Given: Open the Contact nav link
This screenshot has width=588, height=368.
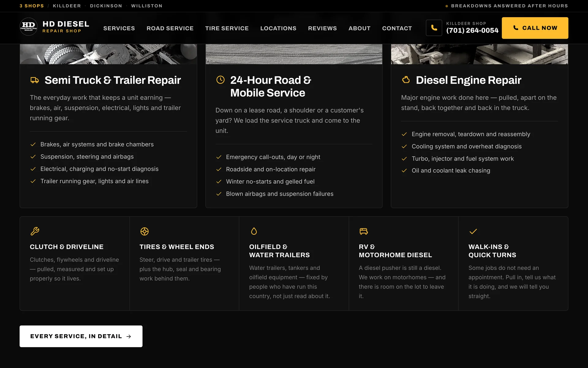Looking at the screenshot, I should (x=397, y=28).
